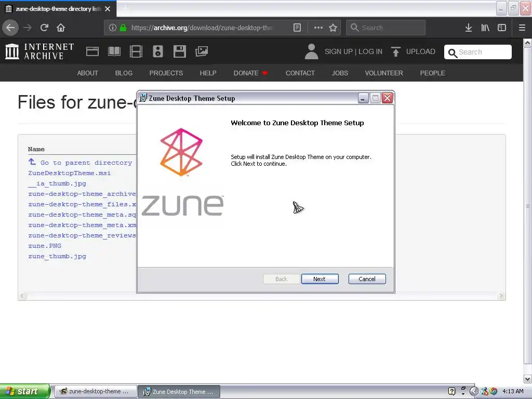Click the Internet Archive logo
Screen dimensions: 532x399
point(39,51)
